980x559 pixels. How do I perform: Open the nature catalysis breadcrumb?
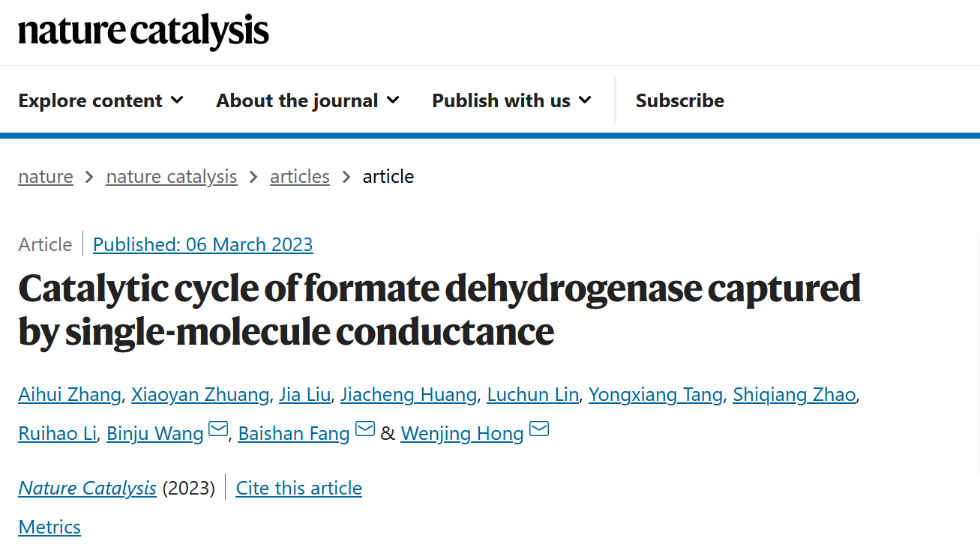click(x=172, y=177)
